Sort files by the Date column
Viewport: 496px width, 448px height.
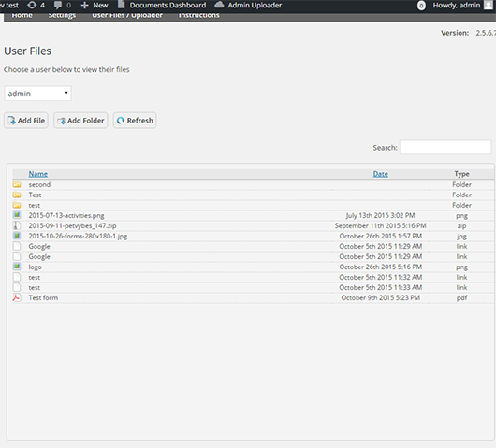pyautogui.click(x=381, y=174)
